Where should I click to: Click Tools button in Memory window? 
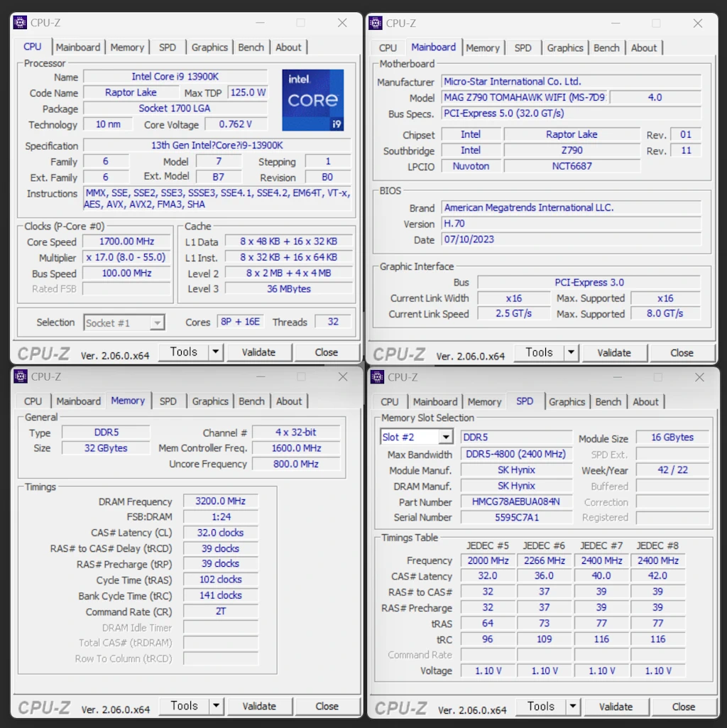185,706
